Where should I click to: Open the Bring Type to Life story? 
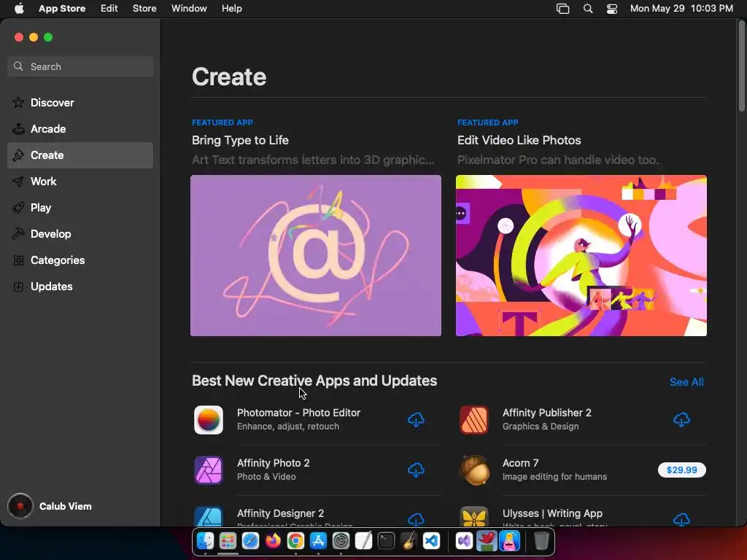click(240, 140)
